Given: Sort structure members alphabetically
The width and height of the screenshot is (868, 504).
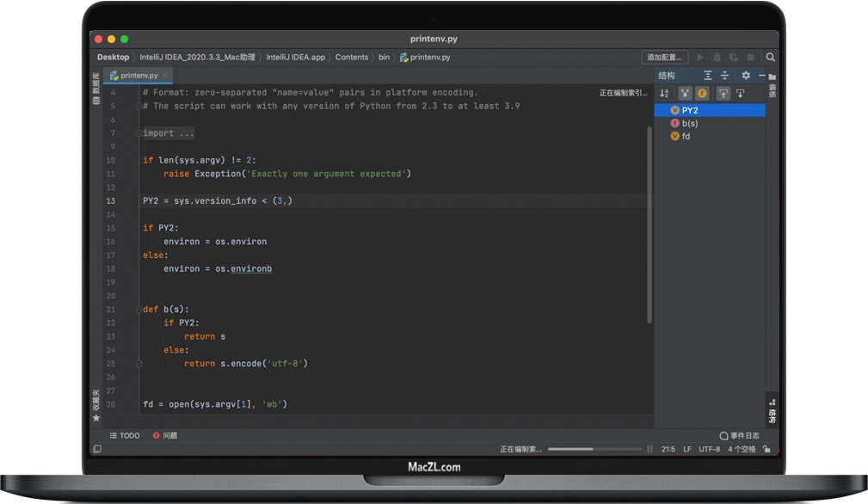Looking at the screenshot, I should pyautogui.click(x=664, y=93).
